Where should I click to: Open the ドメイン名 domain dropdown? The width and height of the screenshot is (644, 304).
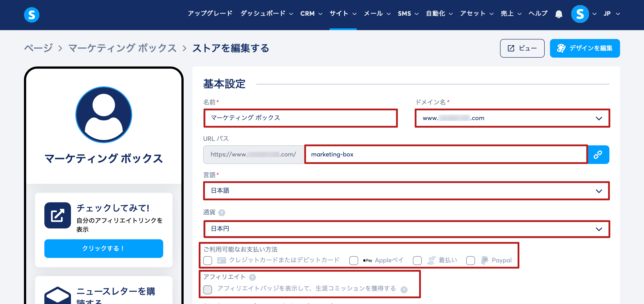click(x=512, y=118)
